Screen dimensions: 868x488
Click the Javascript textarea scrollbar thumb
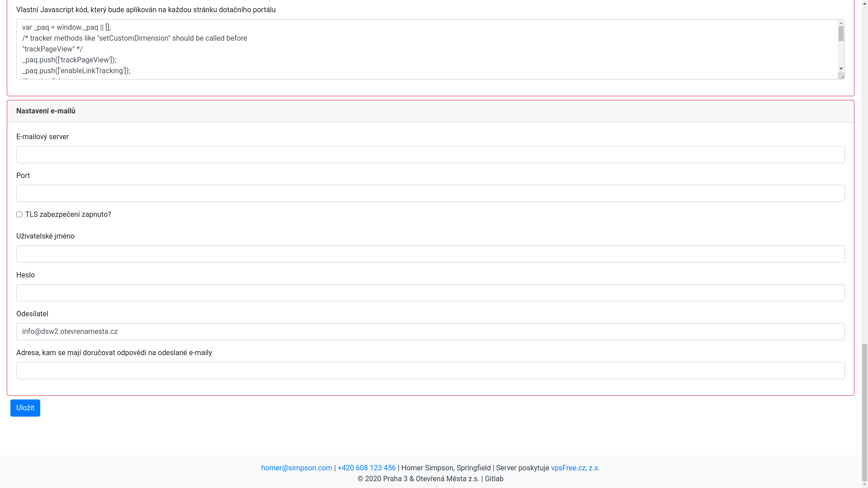point(841,34)
